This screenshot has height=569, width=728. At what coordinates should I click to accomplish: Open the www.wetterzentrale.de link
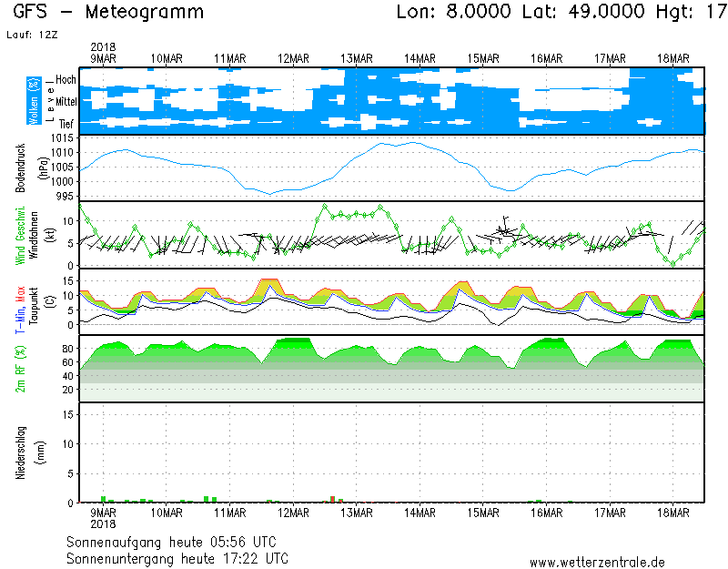[x=597, y=563]
